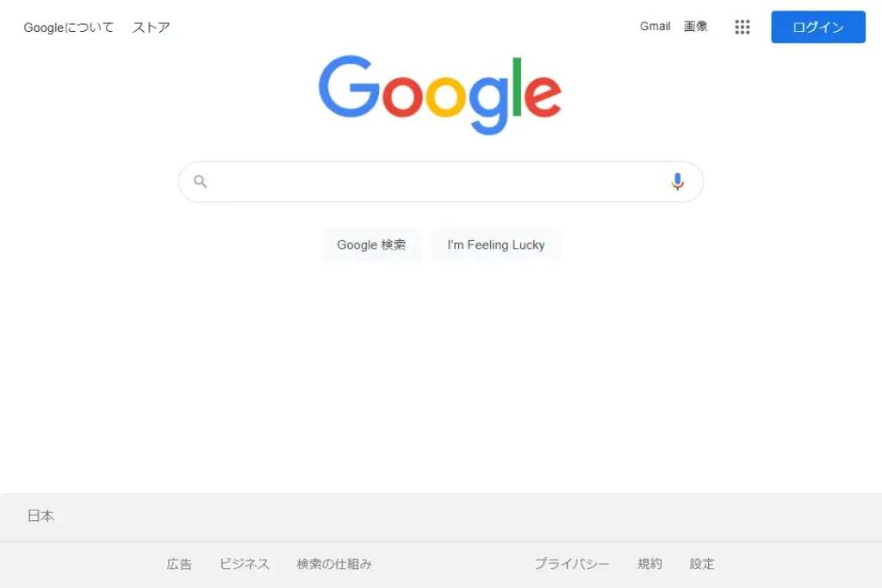
Task: Open the Googleについて link
Action: pyautogui.click(x=69, y=28)
